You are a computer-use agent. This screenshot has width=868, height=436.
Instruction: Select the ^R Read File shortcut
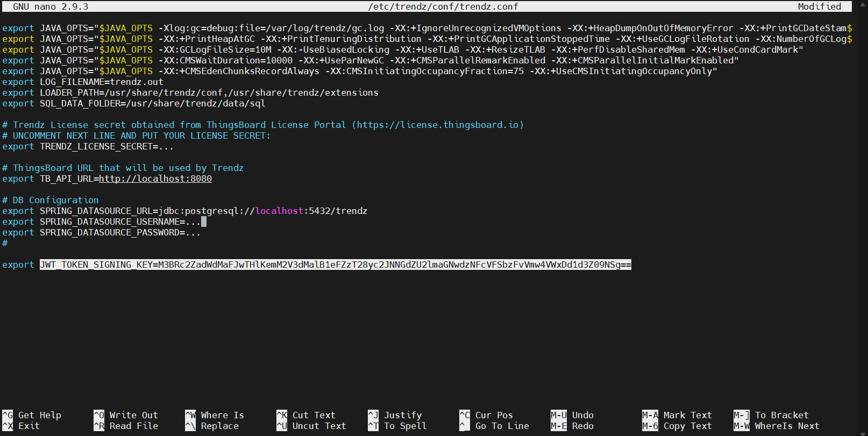pyautogui.click(x=126, y=426)
